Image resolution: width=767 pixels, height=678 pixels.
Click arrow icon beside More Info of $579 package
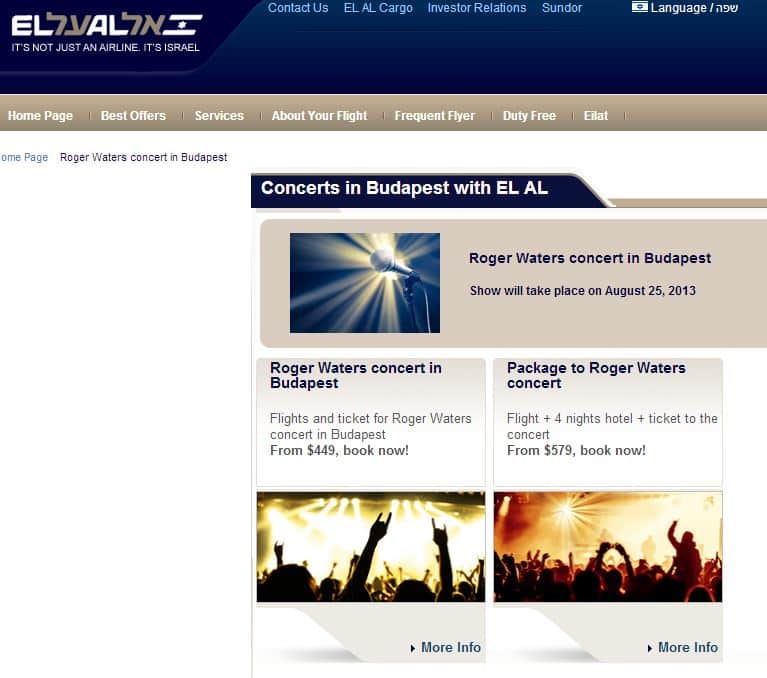[x=650, y=648]
